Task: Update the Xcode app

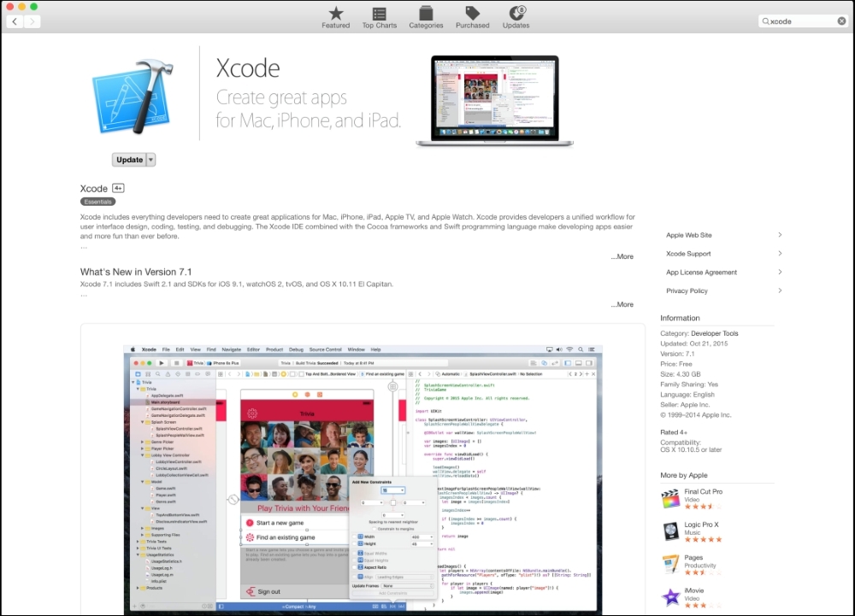Action: coord(129,160)
